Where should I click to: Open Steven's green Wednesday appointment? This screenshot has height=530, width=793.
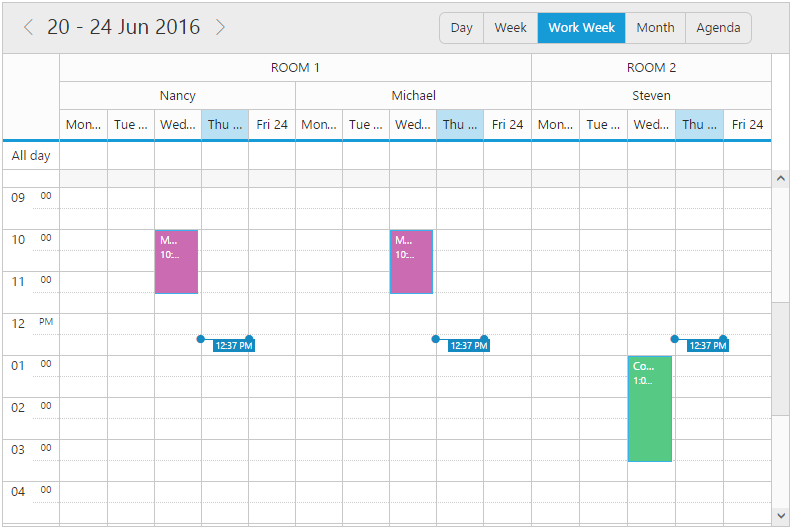click(649, 408)
